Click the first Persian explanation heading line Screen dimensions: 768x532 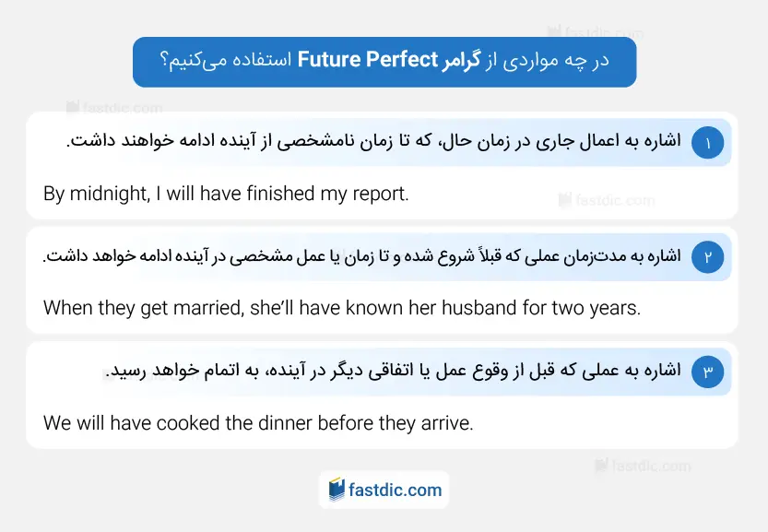point(373,142)
